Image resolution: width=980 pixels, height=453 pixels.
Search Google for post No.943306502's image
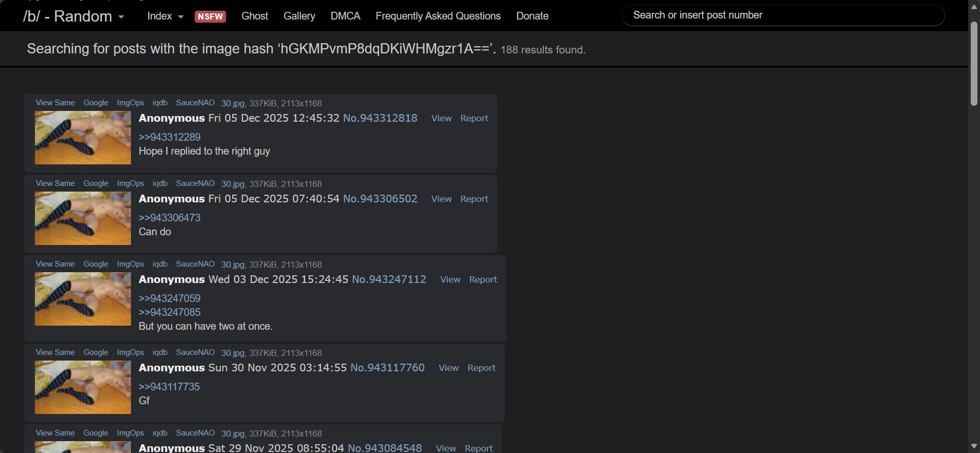tap(96, 183)
